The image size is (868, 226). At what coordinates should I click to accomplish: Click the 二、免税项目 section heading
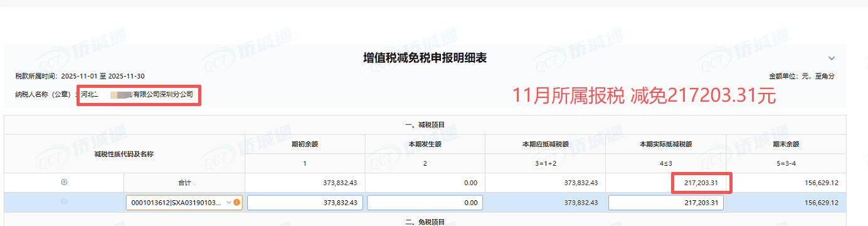(x=425, y=222)
